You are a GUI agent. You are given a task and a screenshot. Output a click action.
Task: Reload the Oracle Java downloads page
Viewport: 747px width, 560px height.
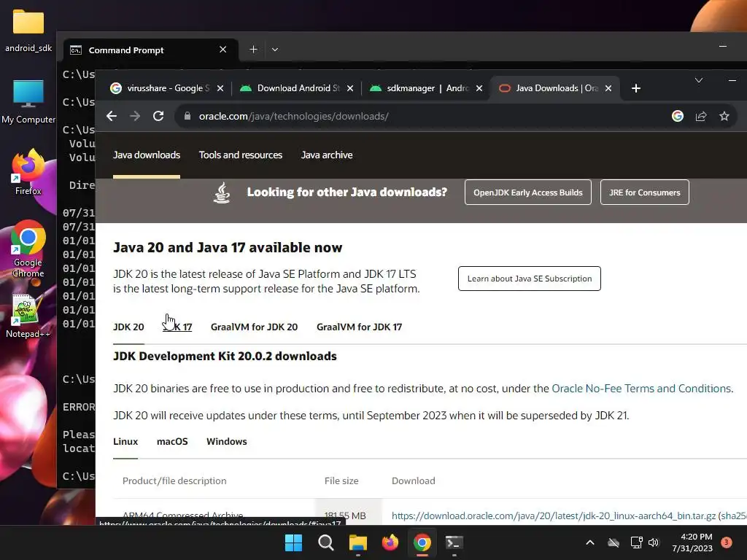coord(158,116)
